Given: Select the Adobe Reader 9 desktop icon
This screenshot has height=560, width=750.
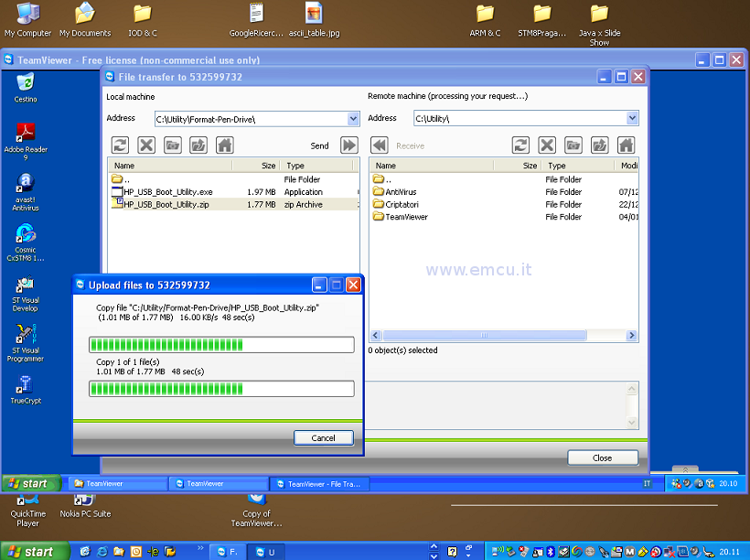Looking at the screenshot, I should 26,141.
